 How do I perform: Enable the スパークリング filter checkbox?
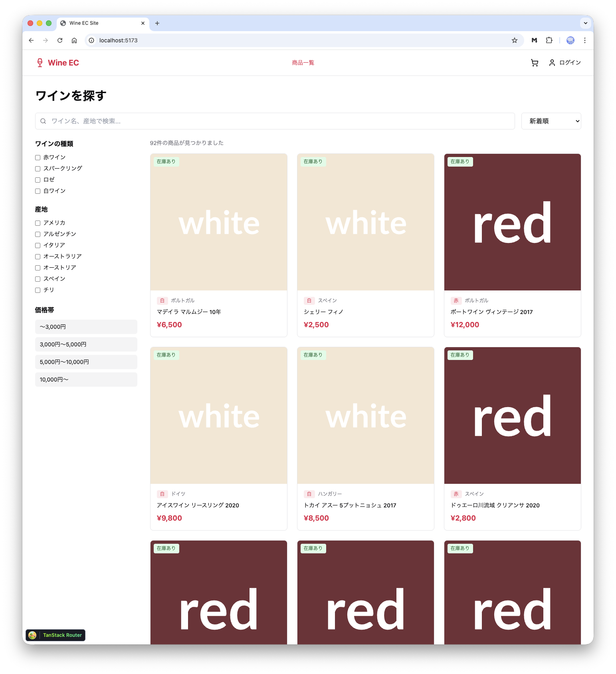point(38,169)
